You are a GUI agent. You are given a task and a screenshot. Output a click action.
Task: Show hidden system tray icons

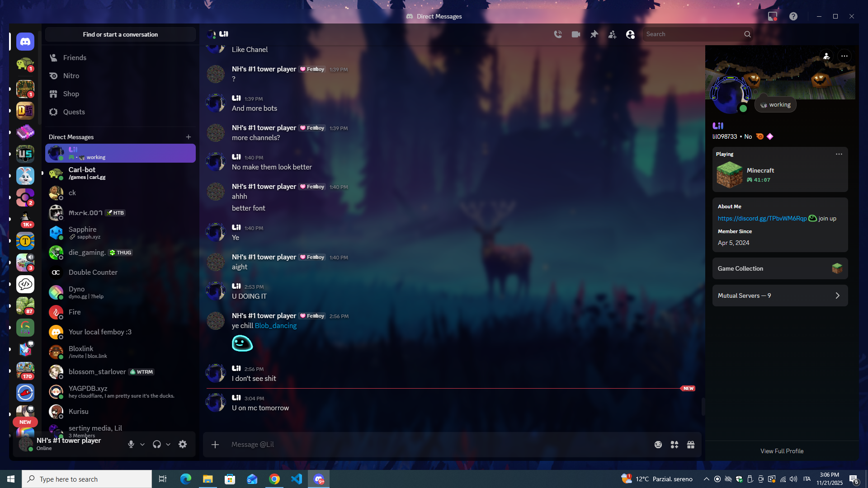[x=707, y=479]
